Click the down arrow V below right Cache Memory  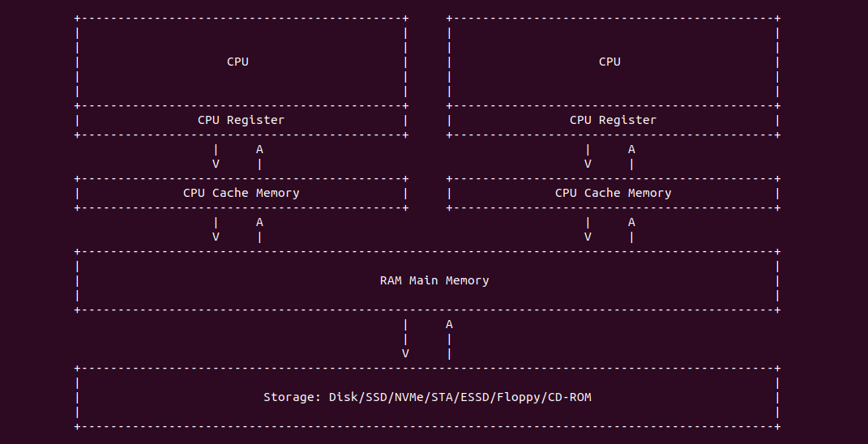click(x=588, y=237)
